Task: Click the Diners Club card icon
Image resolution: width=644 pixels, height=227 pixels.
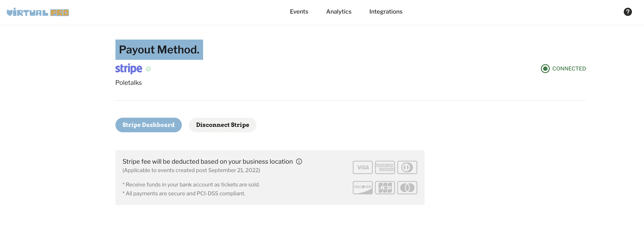Action: pos(407,167)
